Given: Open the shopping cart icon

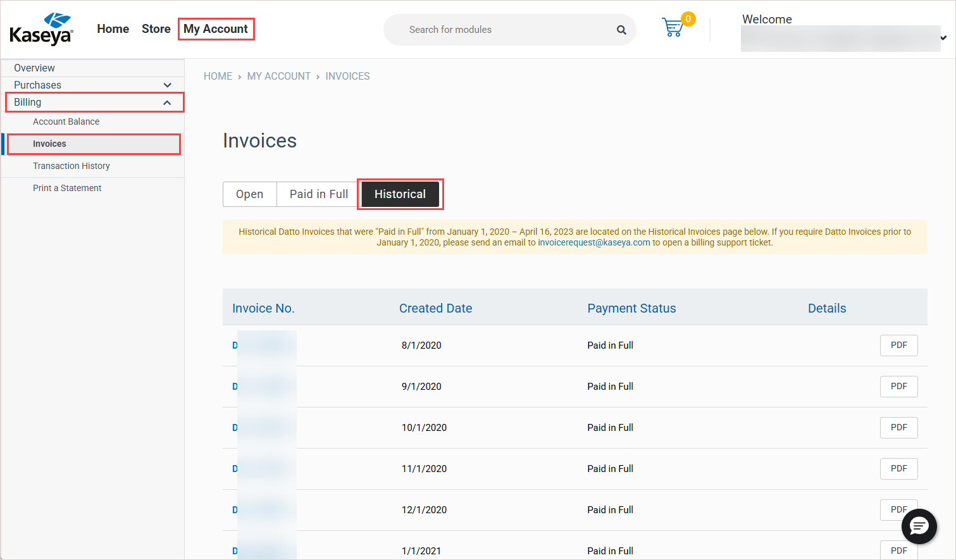Looking at the screenshot, I should tap(673, 28).
